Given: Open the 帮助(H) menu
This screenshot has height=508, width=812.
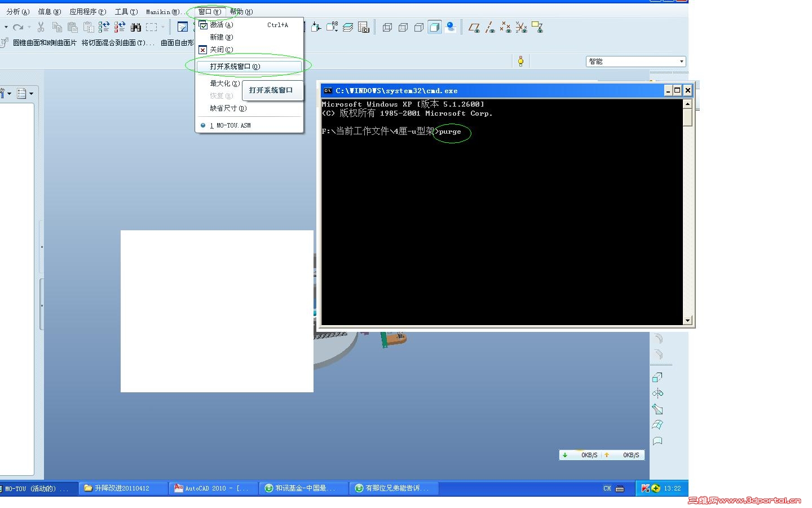Looking at the screenshot, I should [x=241, y=11].
